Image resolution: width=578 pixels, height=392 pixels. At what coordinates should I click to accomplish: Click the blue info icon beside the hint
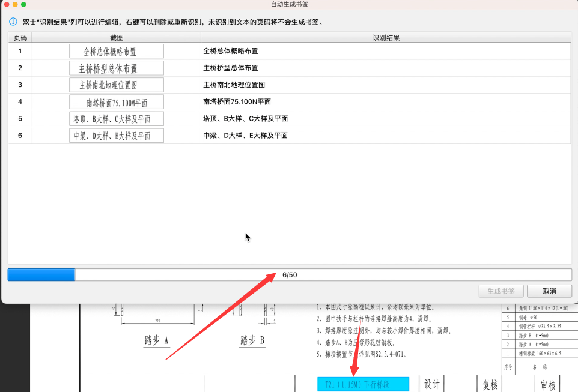(13, 22)
